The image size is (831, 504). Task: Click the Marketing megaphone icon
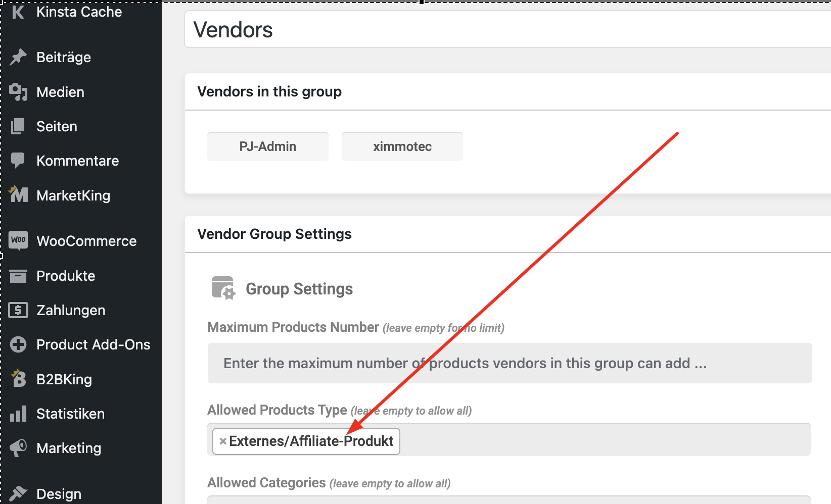click(18, 448)
